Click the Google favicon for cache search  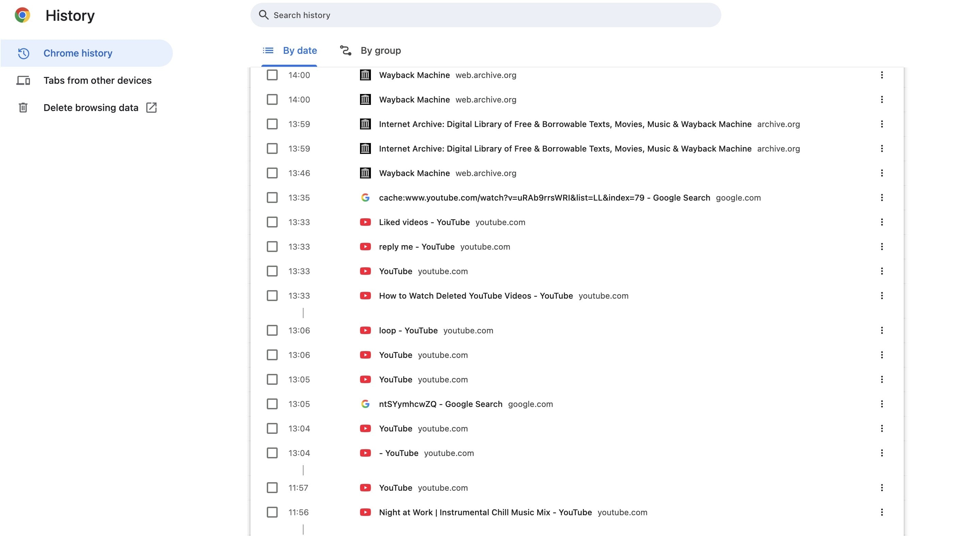(365, 198)
